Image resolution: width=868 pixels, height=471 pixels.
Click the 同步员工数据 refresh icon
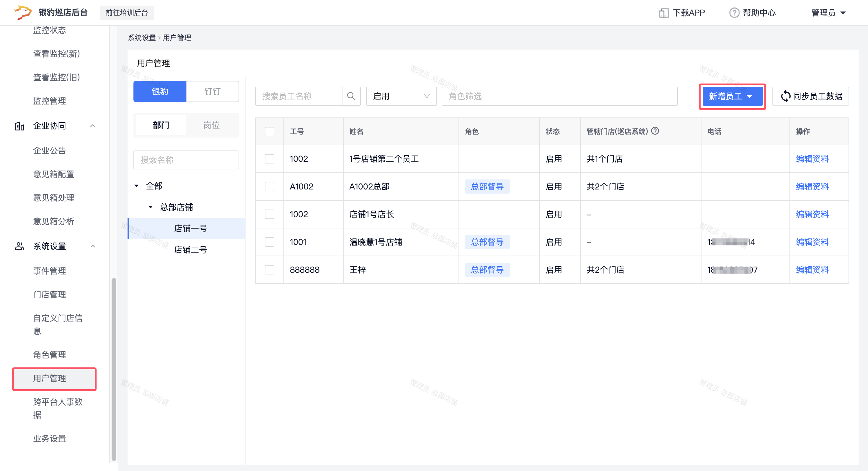785,97
